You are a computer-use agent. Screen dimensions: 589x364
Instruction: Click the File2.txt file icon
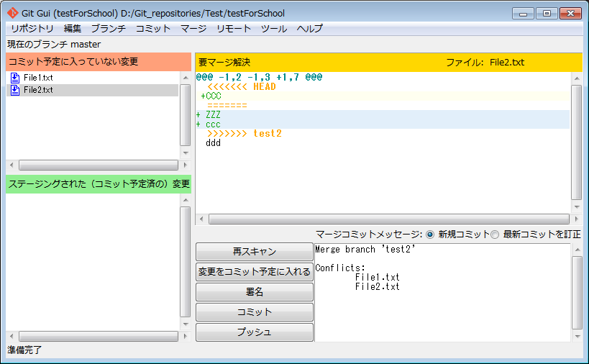(x=15, y=90)
